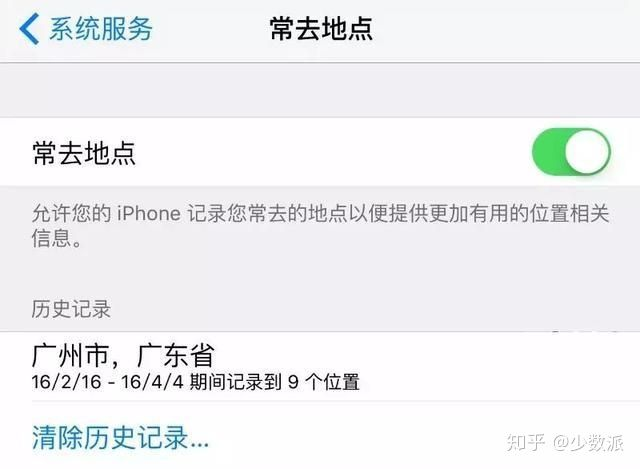Tap the white knob of the toggle
Viewport: 640px width, 469px height.
(x=587, y=152)
